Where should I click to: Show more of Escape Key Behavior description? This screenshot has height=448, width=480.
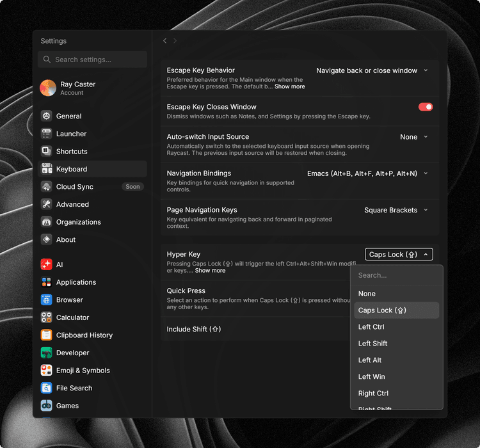pyautogui.click(x=289, y=86)
